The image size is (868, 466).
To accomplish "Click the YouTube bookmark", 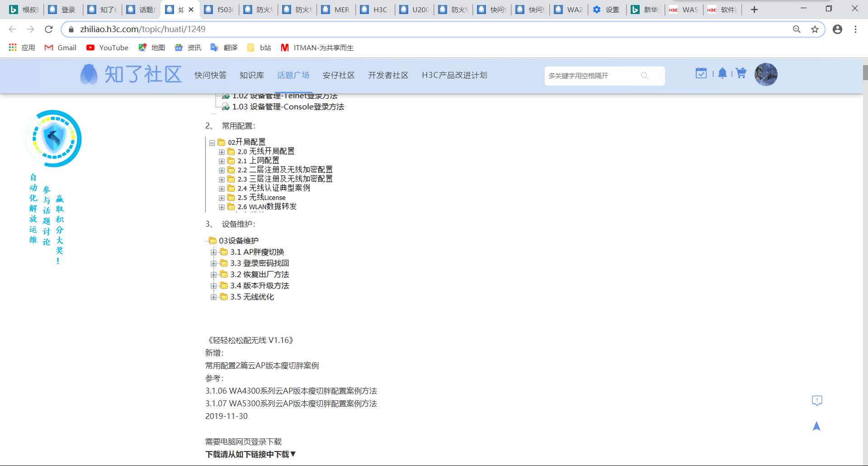I will (108, 48).
